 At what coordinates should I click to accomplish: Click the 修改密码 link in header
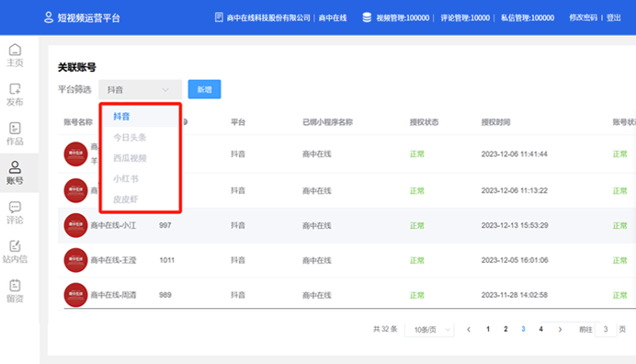[583, 17]
